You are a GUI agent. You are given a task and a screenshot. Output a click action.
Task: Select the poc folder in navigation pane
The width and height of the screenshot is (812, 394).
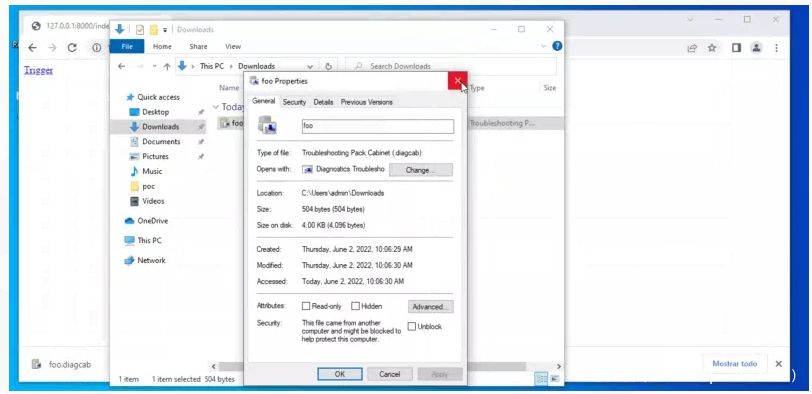point(148,186)
